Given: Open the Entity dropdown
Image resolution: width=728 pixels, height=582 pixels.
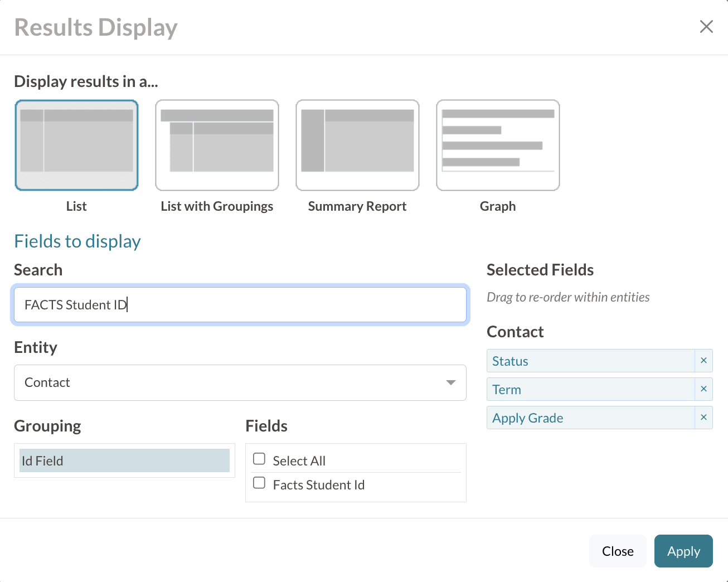Looking at the screenshot, I should pyautogui.click(x=240, y=382).
